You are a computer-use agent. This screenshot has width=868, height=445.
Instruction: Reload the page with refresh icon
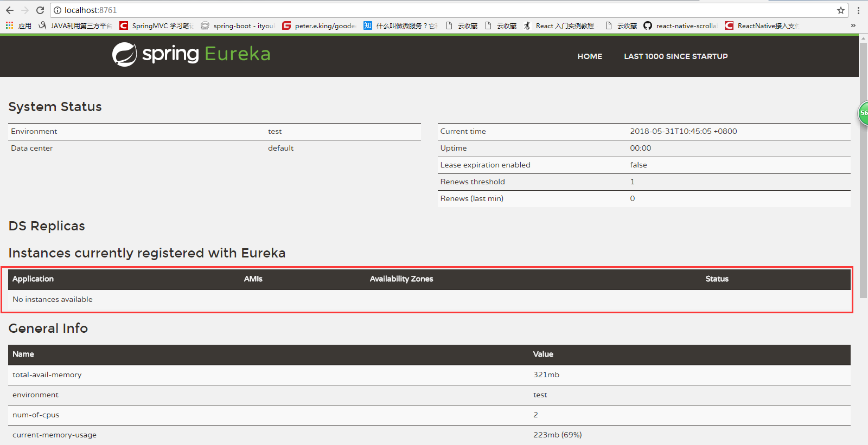point(40,10)
